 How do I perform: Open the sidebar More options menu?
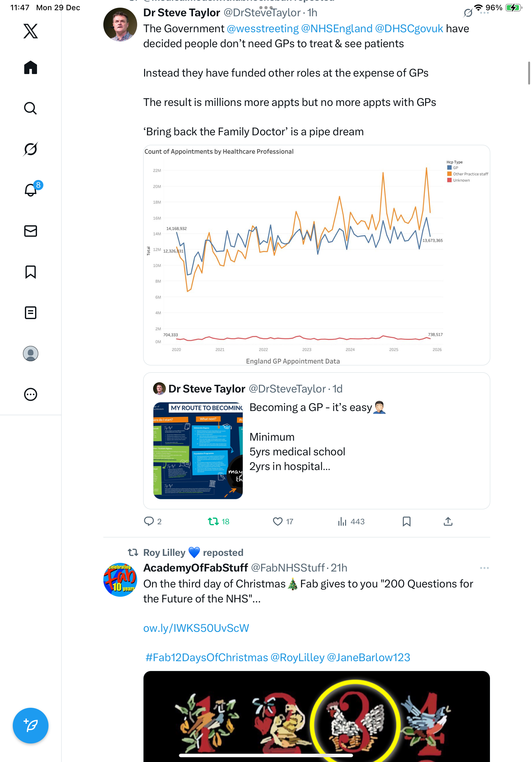[31, 394]
